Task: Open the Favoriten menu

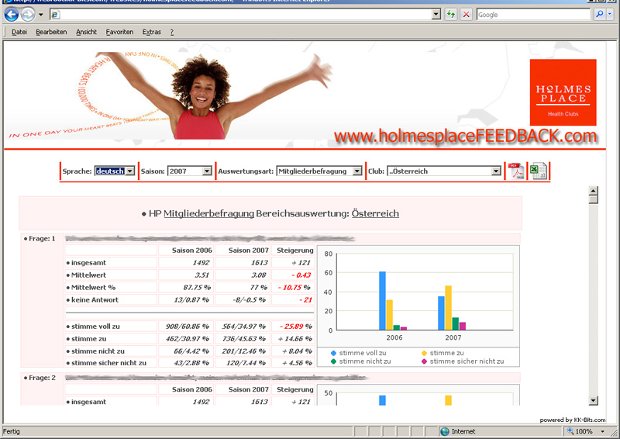Action: click(x=119, y=32)
